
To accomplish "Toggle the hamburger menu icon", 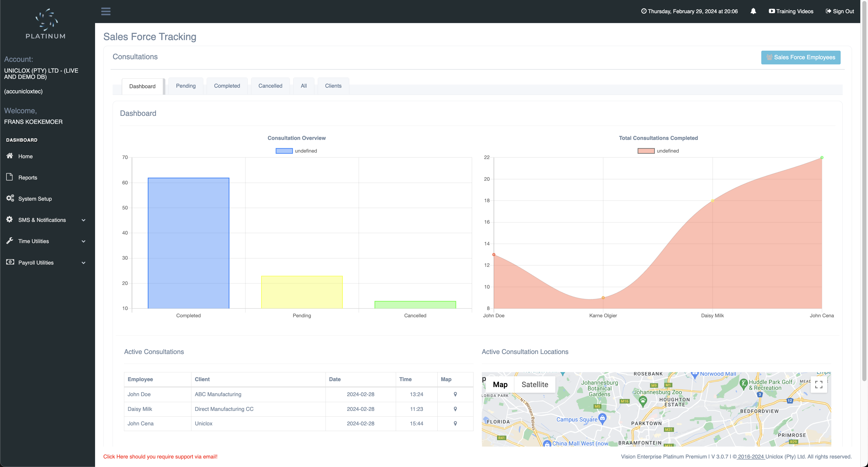I will coord(106,11).
